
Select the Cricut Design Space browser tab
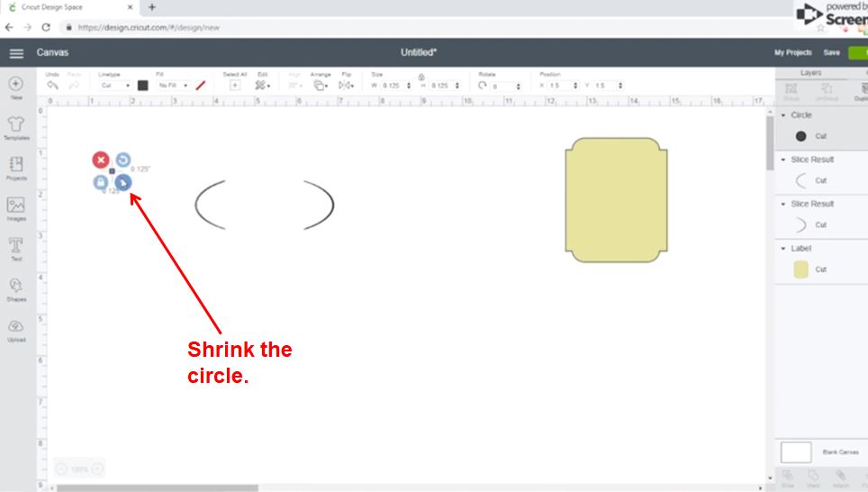click(x=71, y=7)
